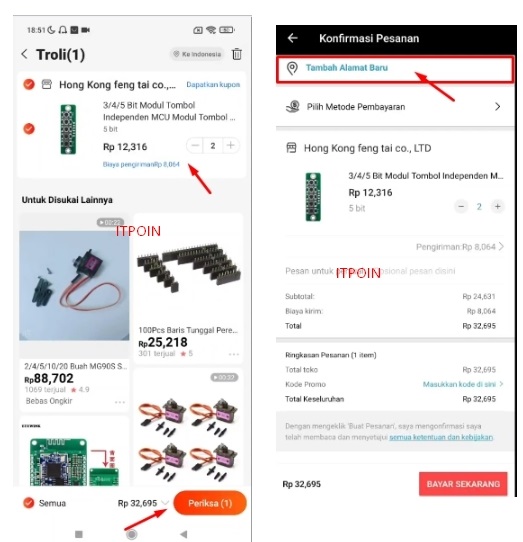
Task: Open Pengiriman Rp 8,064 shipping options
Action: coord(460,247)
